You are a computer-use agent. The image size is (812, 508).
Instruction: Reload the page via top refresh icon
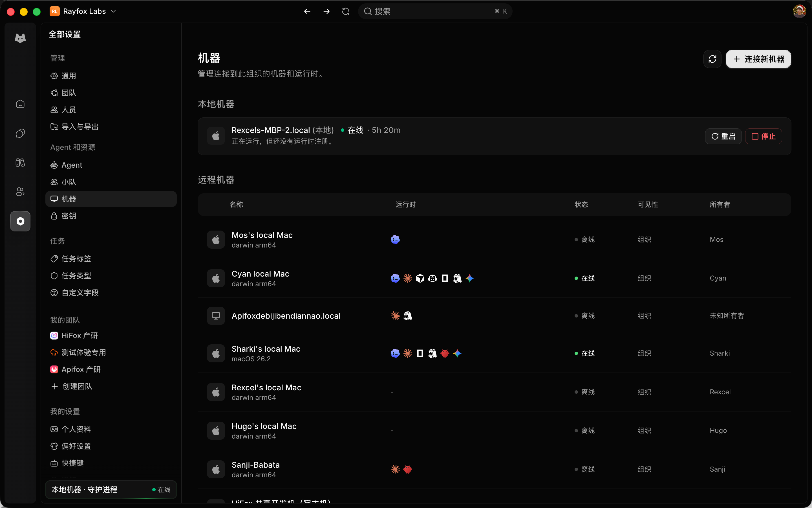pos(346,11)
